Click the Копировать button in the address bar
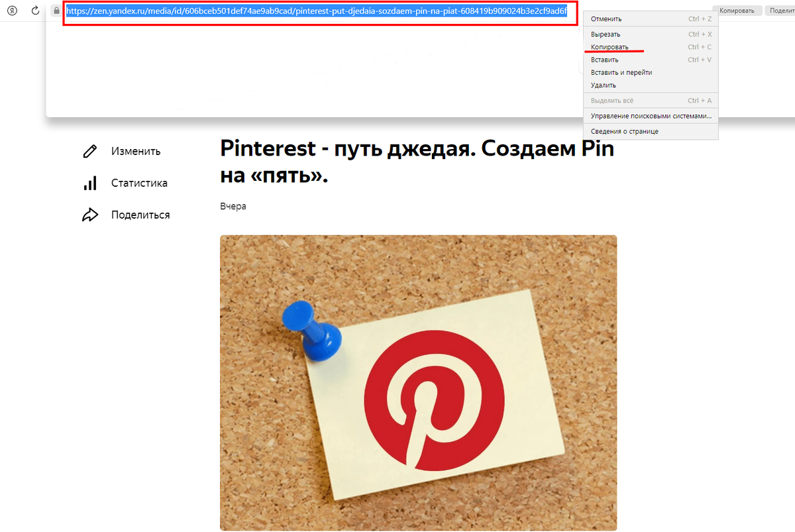The height and width of the screenshot is (532, 795). tap(736, 11)
